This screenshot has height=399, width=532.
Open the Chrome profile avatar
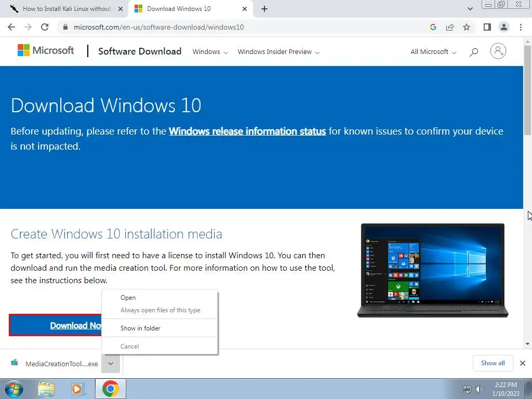(504, 27)
